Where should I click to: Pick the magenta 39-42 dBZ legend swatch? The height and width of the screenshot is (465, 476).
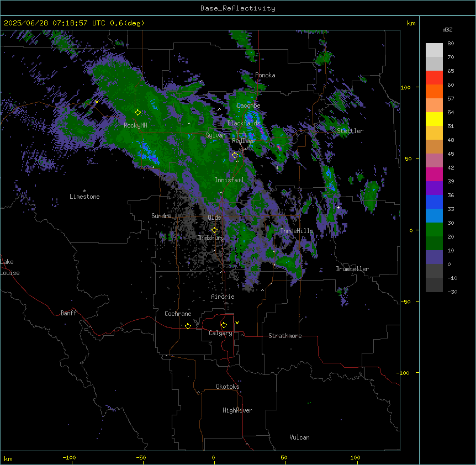(x=434, y=174)
